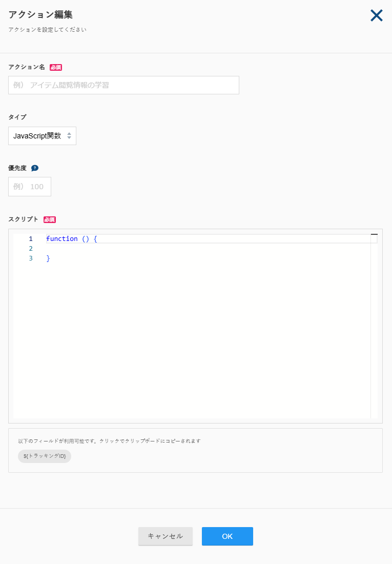Close the アクション編集 dialog with the X icon

376,15
